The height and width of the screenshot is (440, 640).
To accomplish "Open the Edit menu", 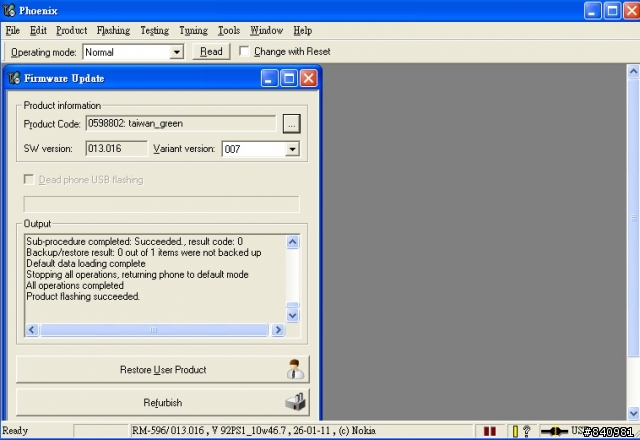I will pyautogui.click(x=38, y=31).
